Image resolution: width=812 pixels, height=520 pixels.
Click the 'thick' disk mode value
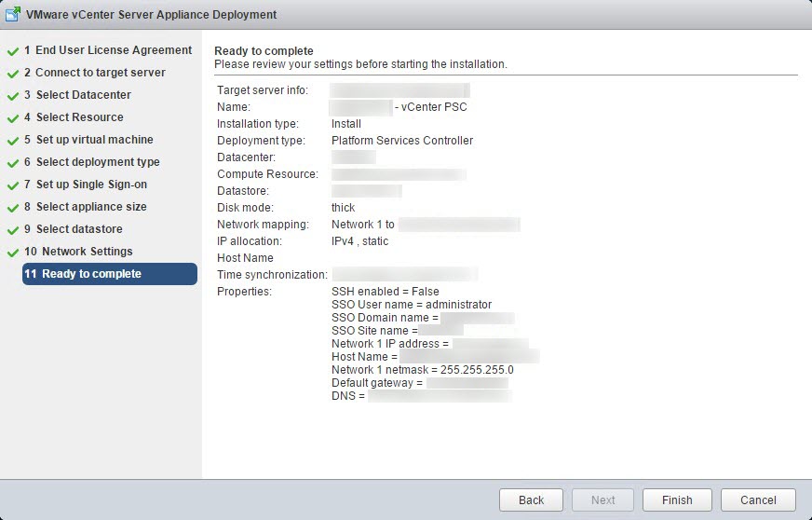click(344, 208)
